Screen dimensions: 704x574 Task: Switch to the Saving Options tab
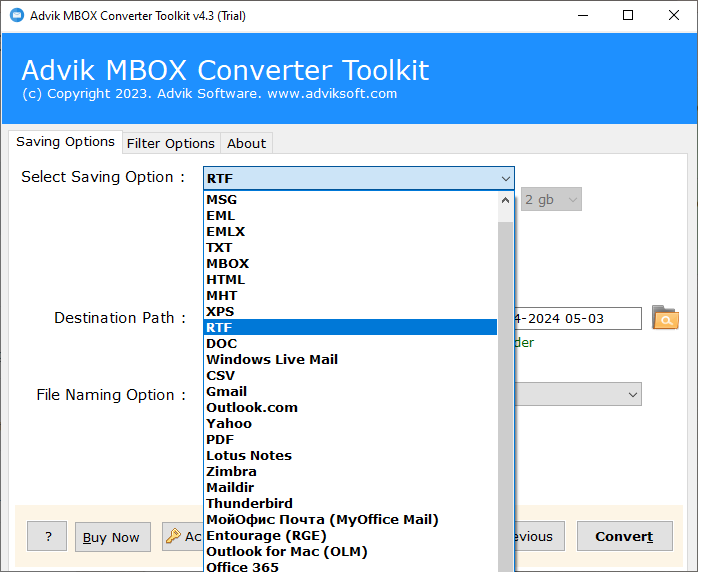coord(66,142)
